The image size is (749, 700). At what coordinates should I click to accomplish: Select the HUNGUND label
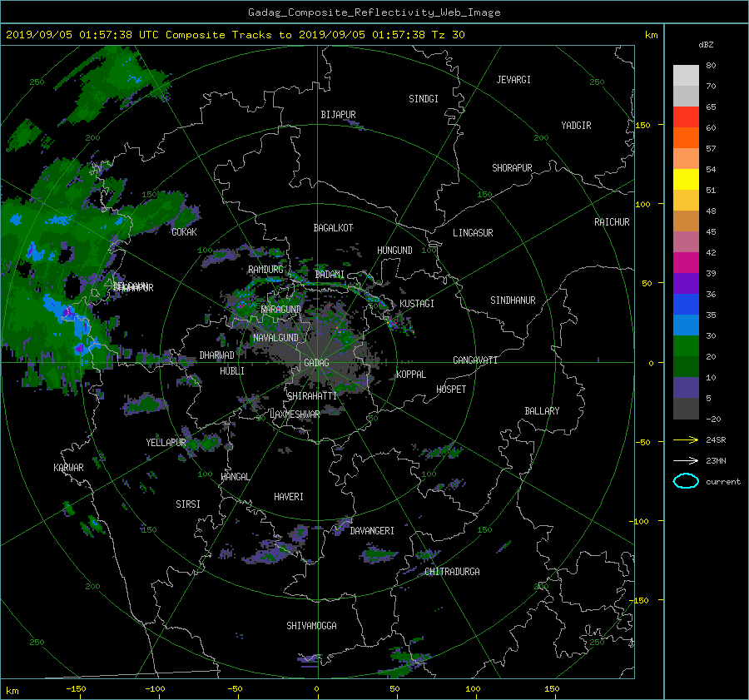pyautogui.click(x=394, y=251)
